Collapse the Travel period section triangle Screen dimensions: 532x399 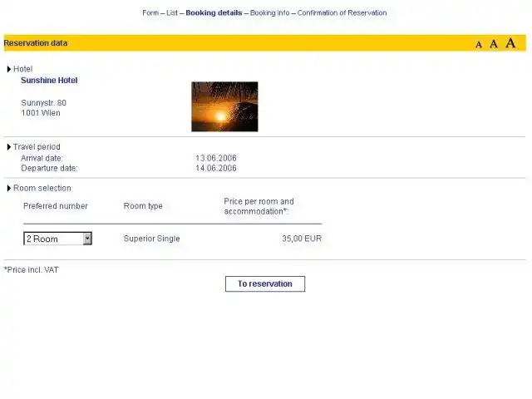(x=9, y=147)
